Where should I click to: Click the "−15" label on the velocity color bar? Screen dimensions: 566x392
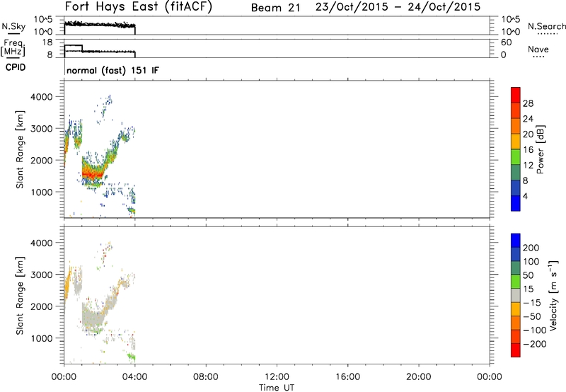pyautogui.click(x=533, y=303)
